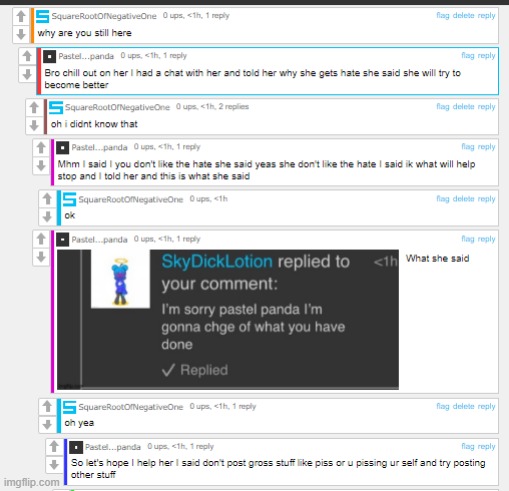The width and height of the screenshot is (509, 491).
Task: Reply to the 'Mhm I said' comment
Action: (486, 147)
